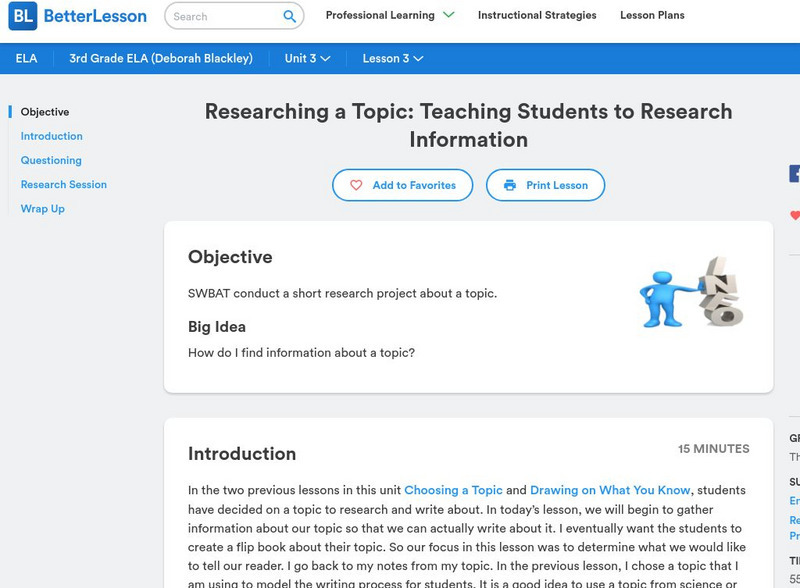Click the printer icon in Print Lesson
This screenshot has height=588, width=800.
[x=510, y=185]
